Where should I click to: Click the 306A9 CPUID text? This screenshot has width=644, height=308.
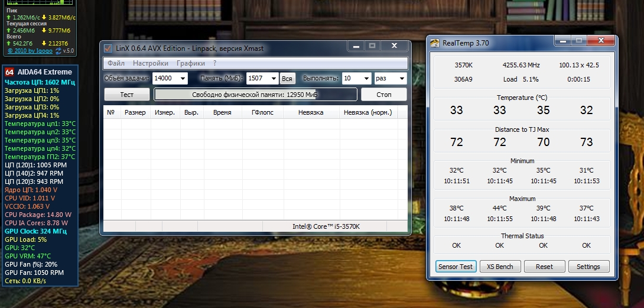pos(463,79)
